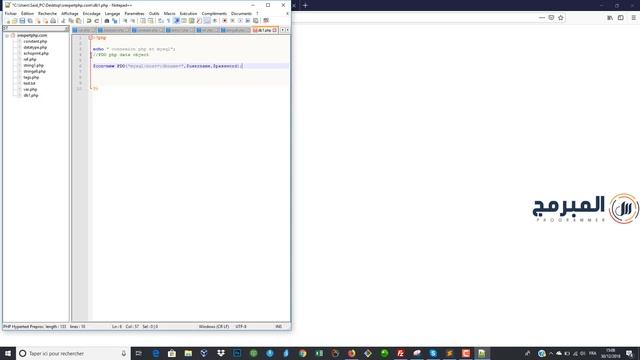This screenshot has width=640, height=360.
Task: Click the Find binoculars toolbar icon
Action: coord(107,20)
